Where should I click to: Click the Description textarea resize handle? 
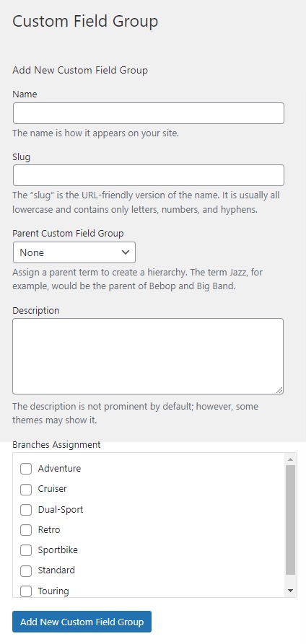280,390
